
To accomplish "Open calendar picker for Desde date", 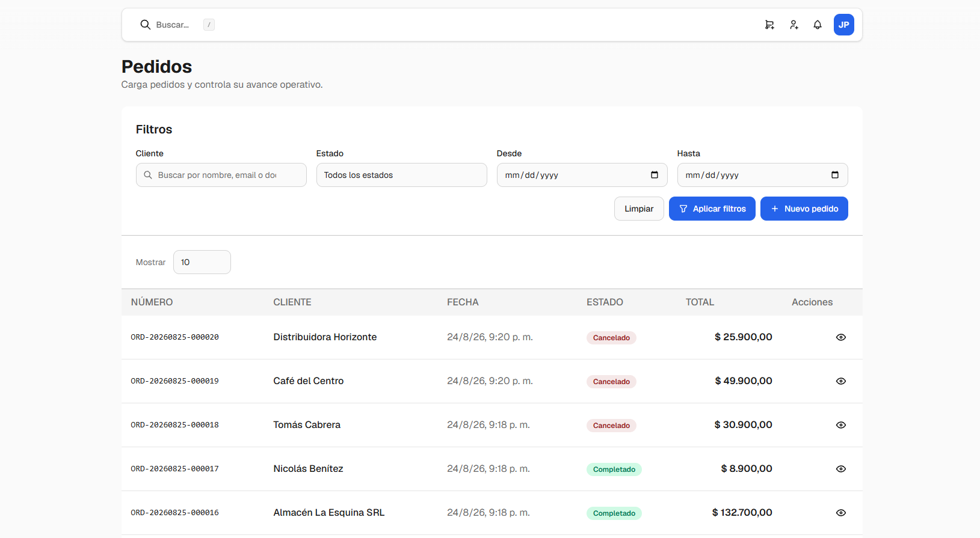I will coord(655,175).
